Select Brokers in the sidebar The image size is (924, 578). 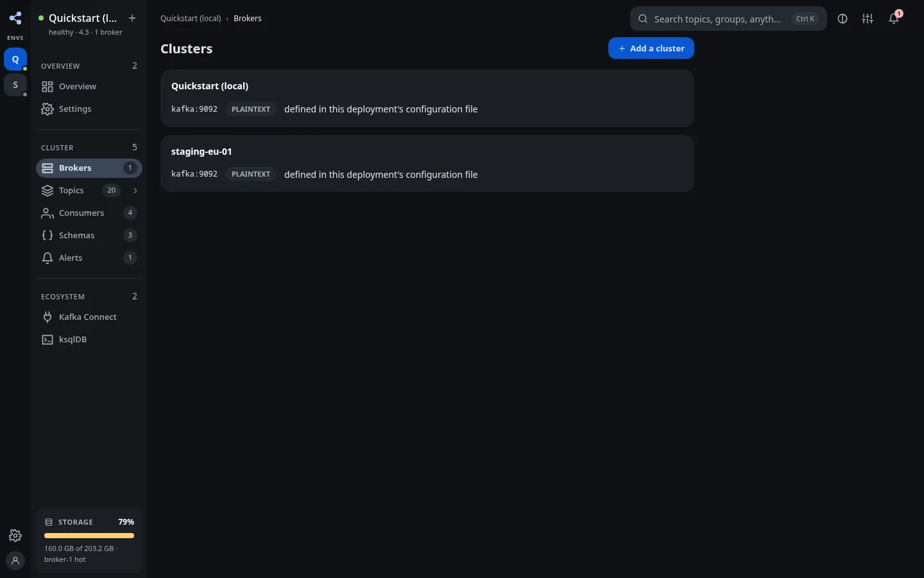click(x=89, y=168)
